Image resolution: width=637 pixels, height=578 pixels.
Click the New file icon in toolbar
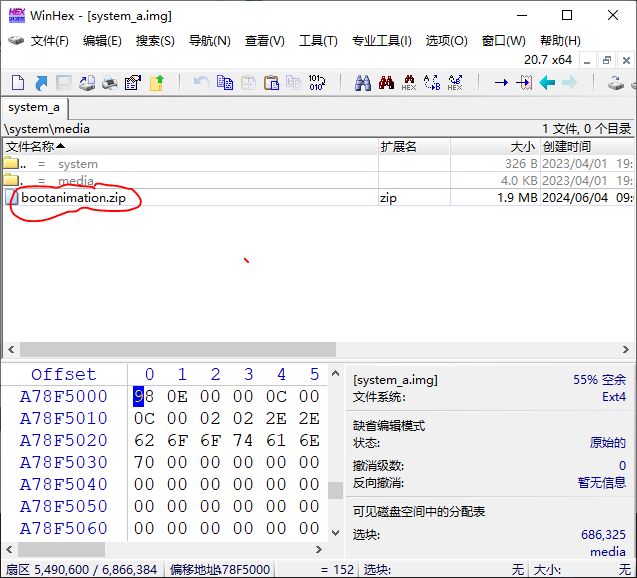pyautogui.click(x=18, y=83)
